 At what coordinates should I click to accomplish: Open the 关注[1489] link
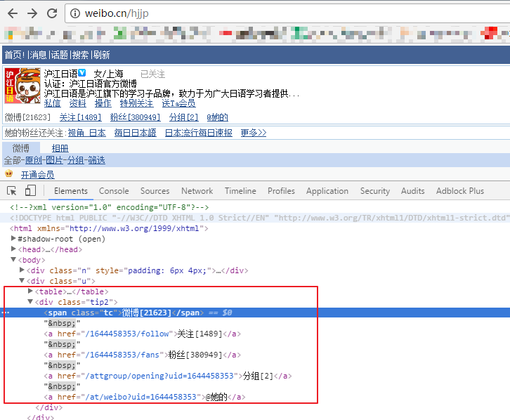point(80,117)
